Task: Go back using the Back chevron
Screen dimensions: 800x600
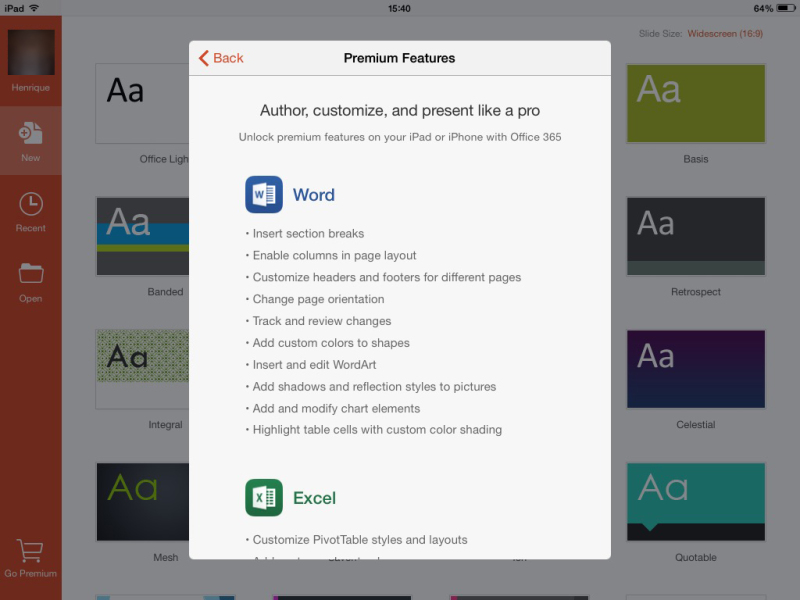Action: tap(221, 58)
